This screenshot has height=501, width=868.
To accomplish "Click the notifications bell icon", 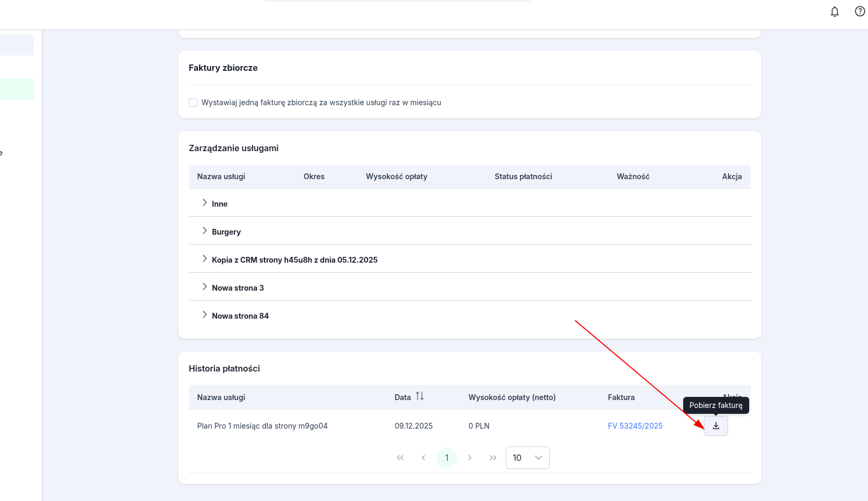I will 834,12.
